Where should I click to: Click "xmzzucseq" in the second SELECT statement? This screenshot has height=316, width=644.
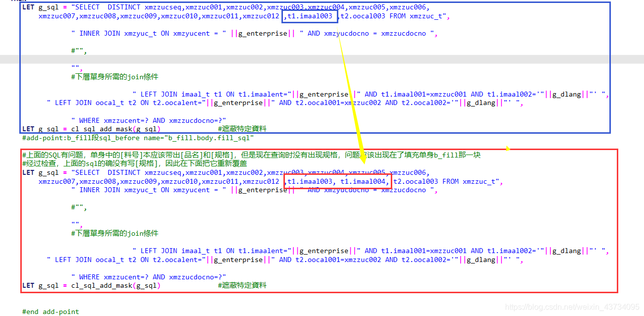click(x=163, y=172)
